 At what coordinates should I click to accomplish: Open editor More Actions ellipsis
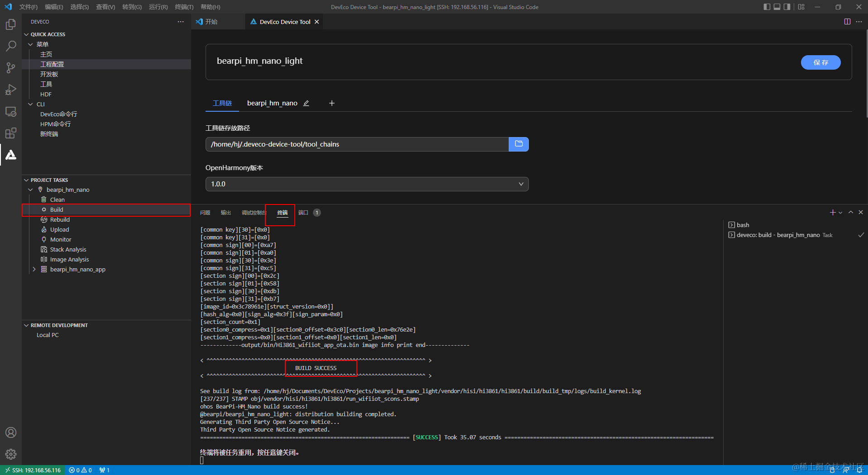[859, 22]
